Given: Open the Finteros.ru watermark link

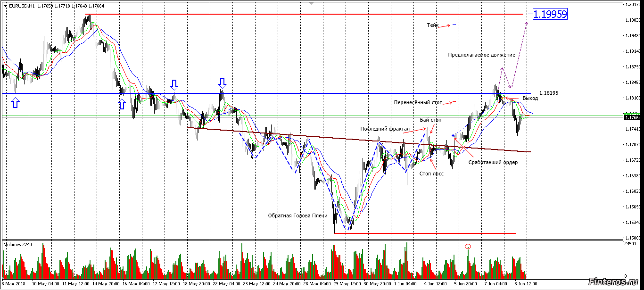Looking at the screenshot, I should (x=613, y=282).
